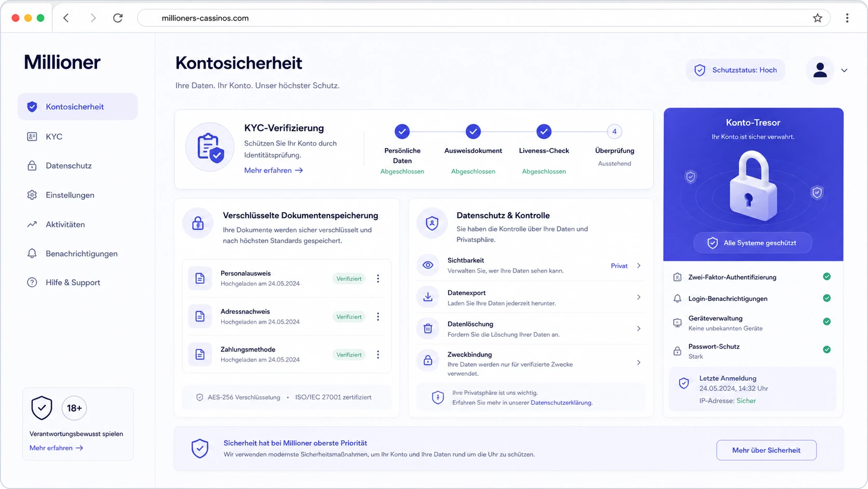Image resolution: width=868 pixels, height=489 pixels.
Task: Click the Sicher IP-Adresse status
Action: (746, 401)
